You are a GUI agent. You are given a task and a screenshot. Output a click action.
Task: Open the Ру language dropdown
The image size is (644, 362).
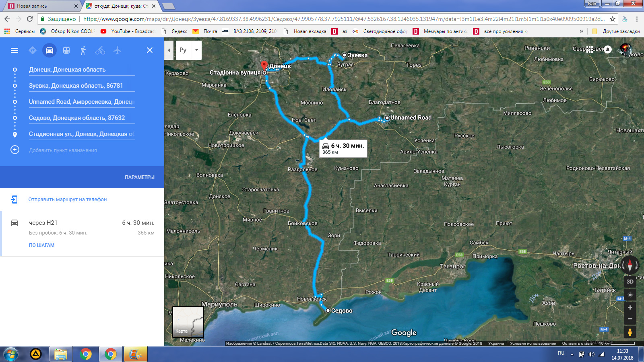coord(189,50)
